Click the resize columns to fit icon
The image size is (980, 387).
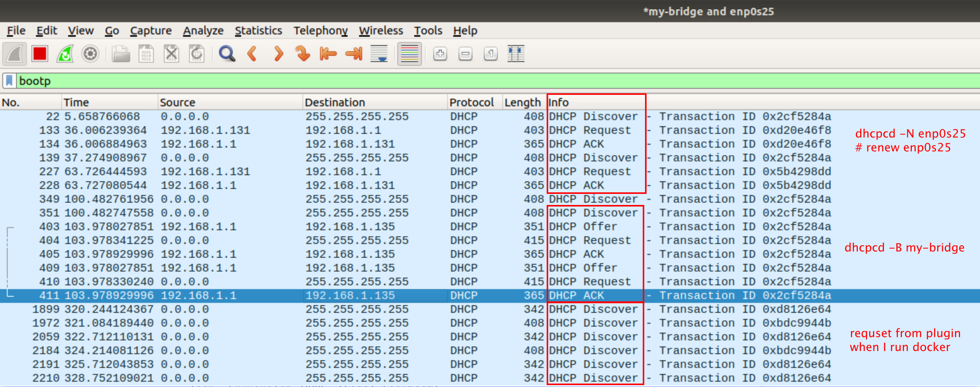(x=516, y=54)
